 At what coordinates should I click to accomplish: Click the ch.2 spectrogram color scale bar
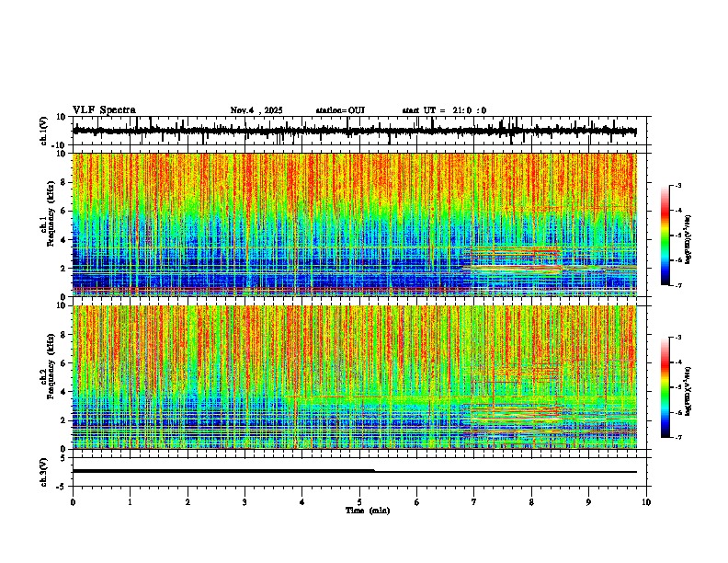[665, 387]
